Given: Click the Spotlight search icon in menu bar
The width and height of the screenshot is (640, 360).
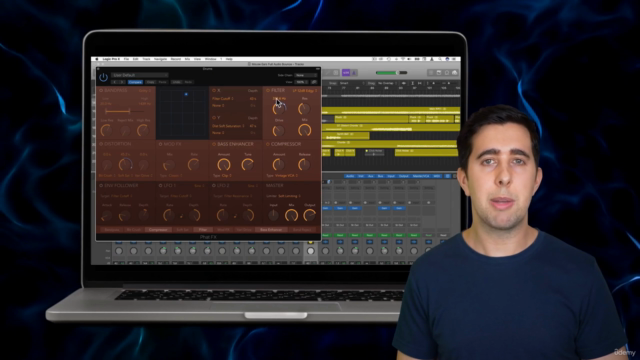Looking at the screenshot, I should pyautogui.click(x=440, y=59).
